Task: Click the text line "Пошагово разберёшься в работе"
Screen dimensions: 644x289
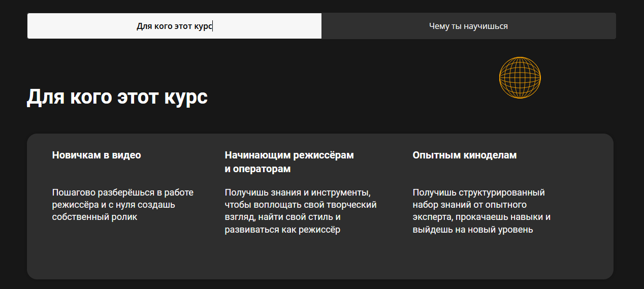Action: [122, 193]
